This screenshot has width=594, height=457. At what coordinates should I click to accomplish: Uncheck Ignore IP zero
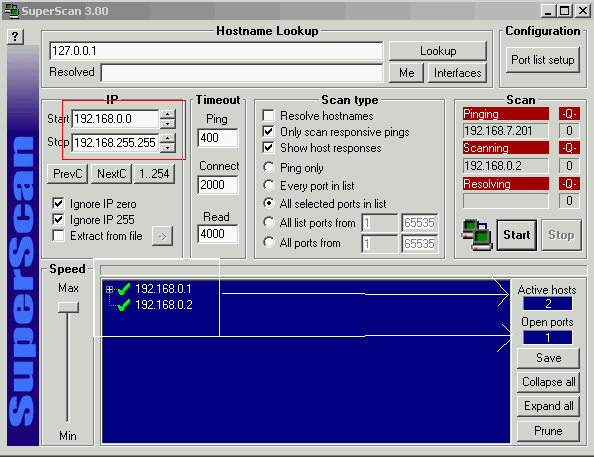click(x=58, y=203)
